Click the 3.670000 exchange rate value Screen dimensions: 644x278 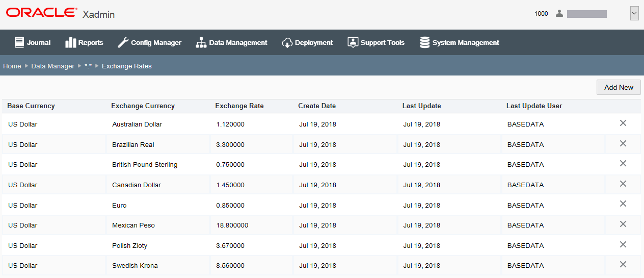(x=230, y=245)
